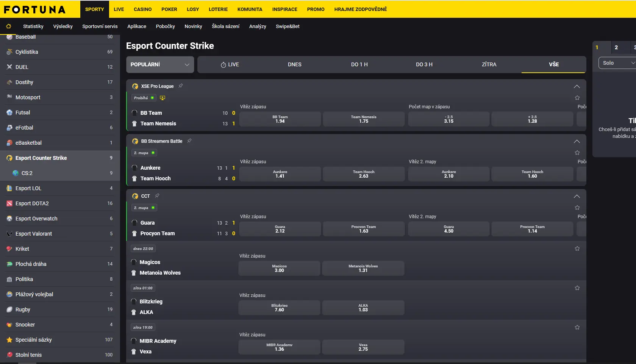Click the Plochá dráha icon
The width and height of the screenshot is (636, 364).
(9, 264)
